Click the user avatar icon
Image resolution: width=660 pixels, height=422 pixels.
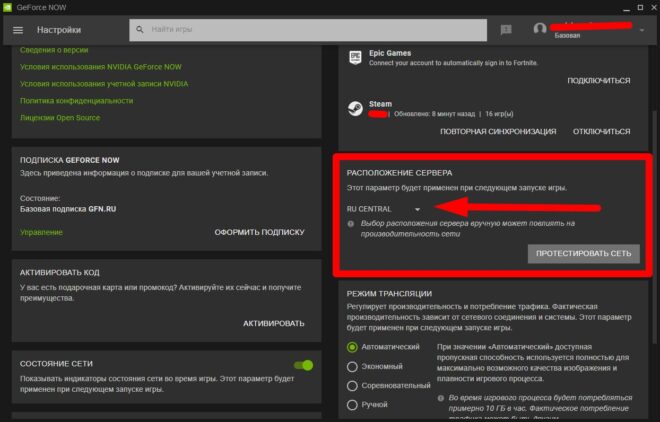coord(540,29)
